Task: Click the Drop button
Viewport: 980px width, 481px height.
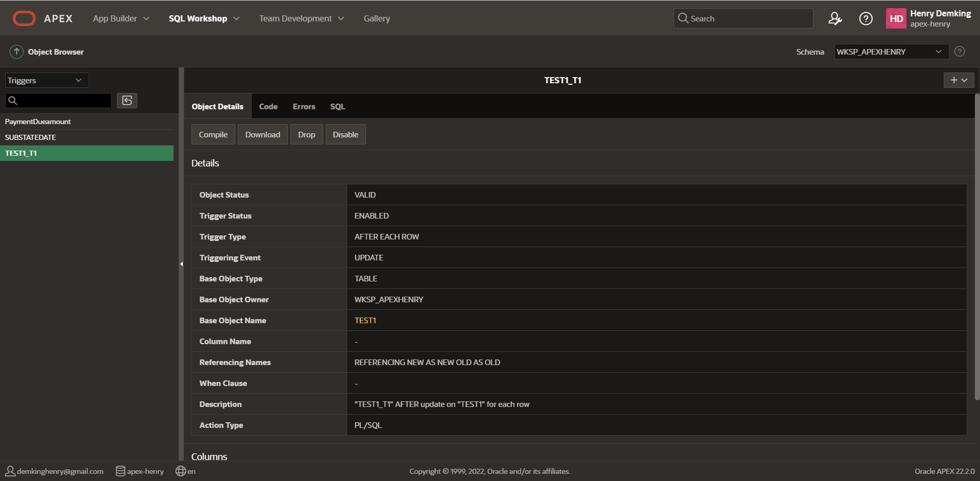Action: (x=306, y=134)
